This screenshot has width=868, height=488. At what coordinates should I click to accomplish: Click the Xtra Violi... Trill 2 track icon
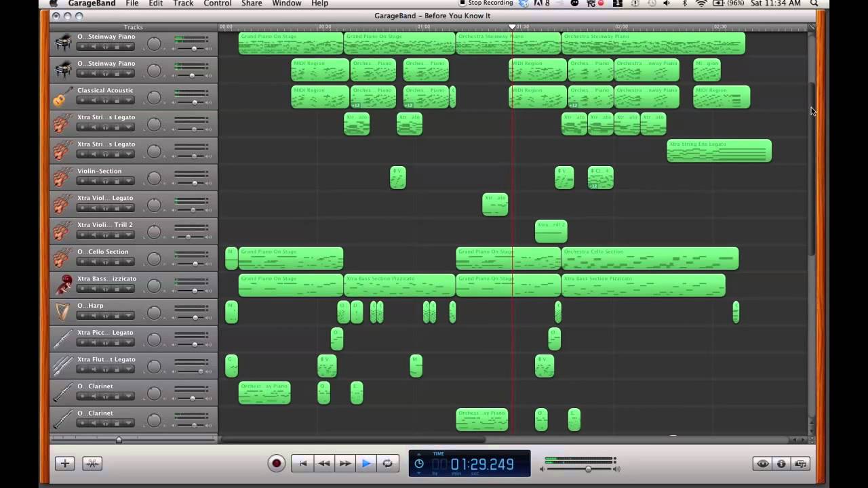click(62, 231)
